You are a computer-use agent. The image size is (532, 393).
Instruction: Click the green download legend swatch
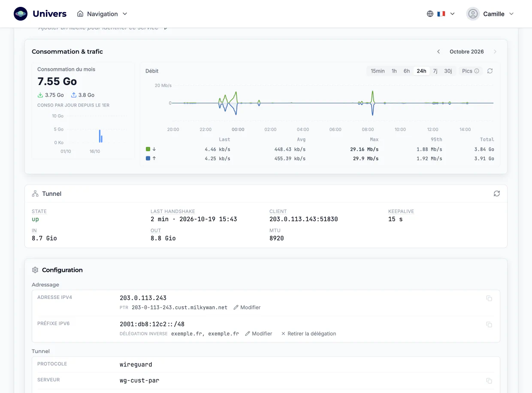[x=148, y=149]
